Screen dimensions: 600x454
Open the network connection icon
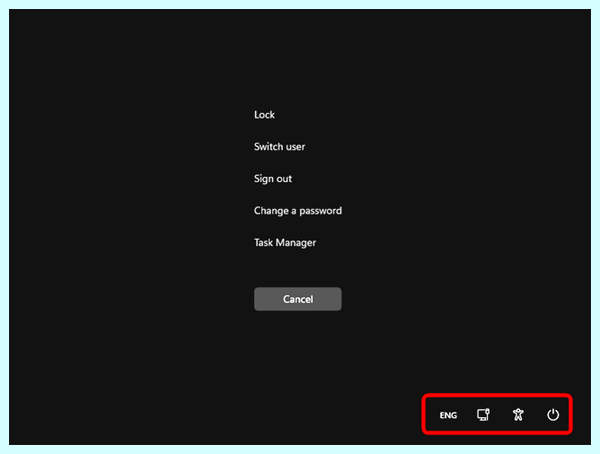[x=483, y=415]
